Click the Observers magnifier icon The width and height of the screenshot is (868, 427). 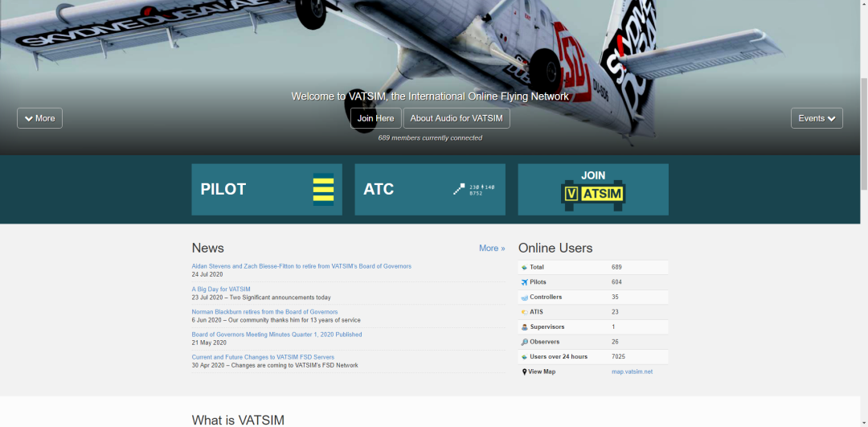pos(524,343)
